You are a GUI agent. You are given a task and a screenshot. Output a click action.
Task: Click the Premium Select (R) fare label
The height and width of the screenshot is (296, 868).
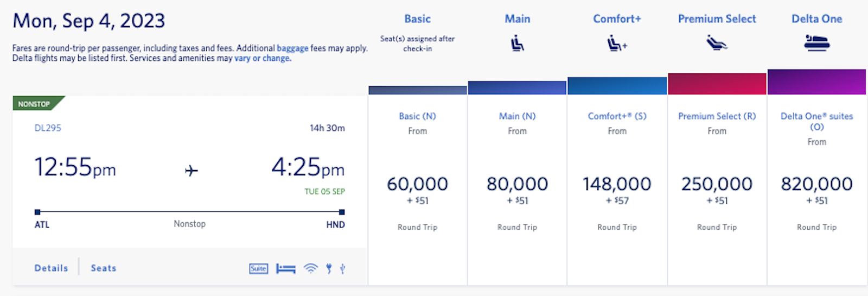(x=717, y=116)
